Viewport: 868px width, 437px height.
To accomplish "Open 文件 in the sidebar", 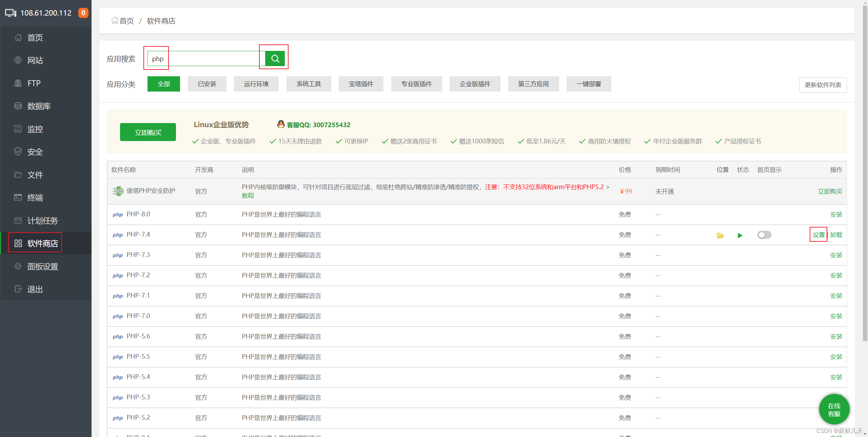I will tap(46, 175).
